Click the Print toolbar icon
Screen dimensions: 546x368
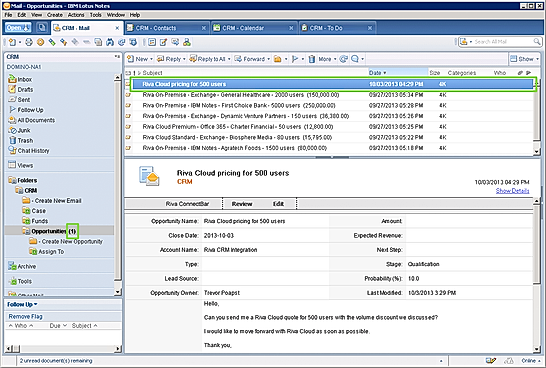[29, 42]
